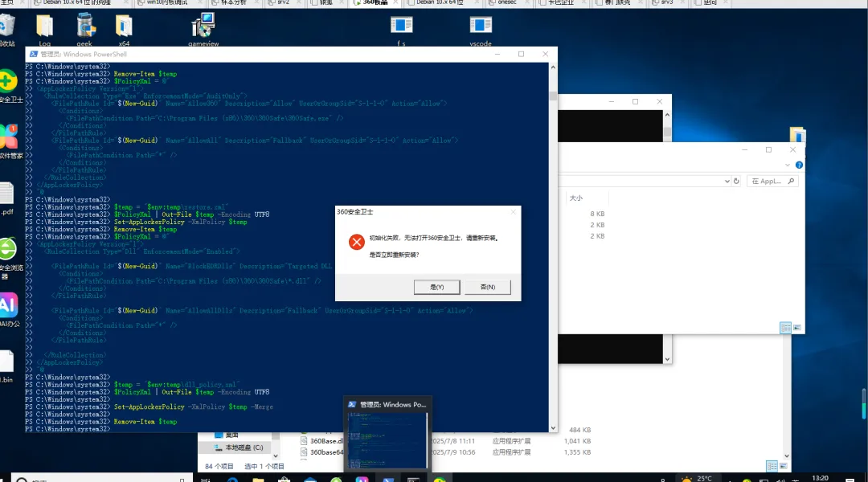Switch upper Explorer to details view icon
This screenshot has height=482, width=868.
click(785, 328)
